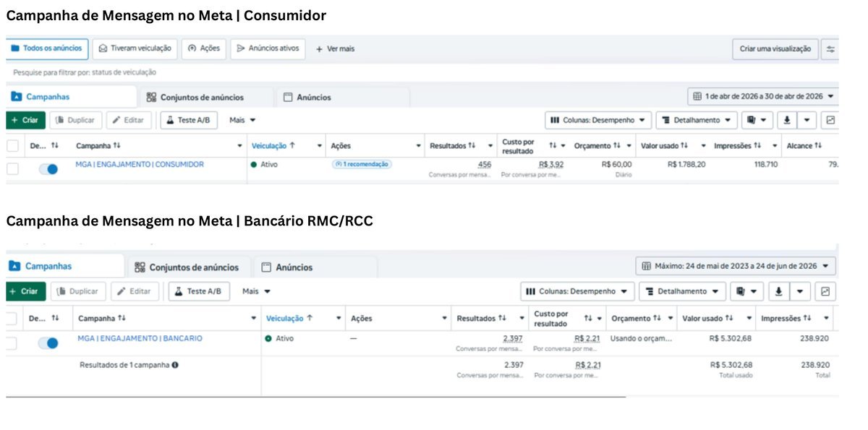Expand Mais menu in Bancário panel
Image resolution: width=868 pixels, height=430 pixels.
click(256, 291)
